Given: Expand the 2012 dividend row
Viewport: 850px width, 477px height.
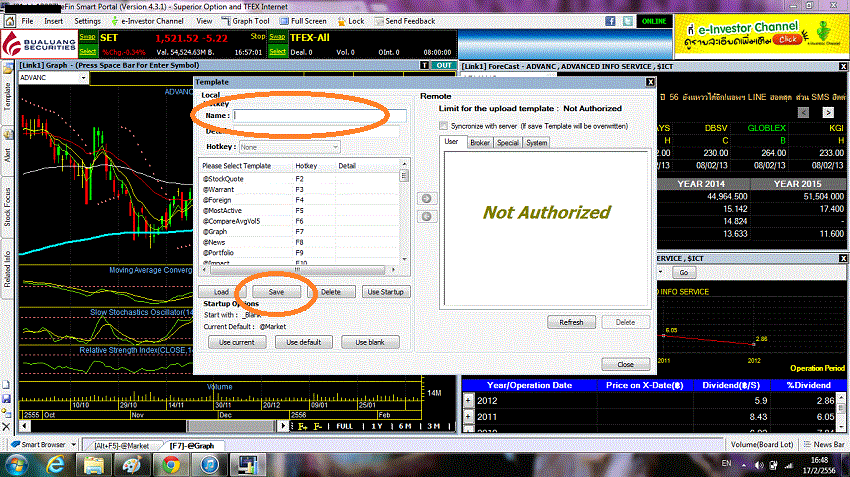Looking at the screenshot, I should point(468,401).
